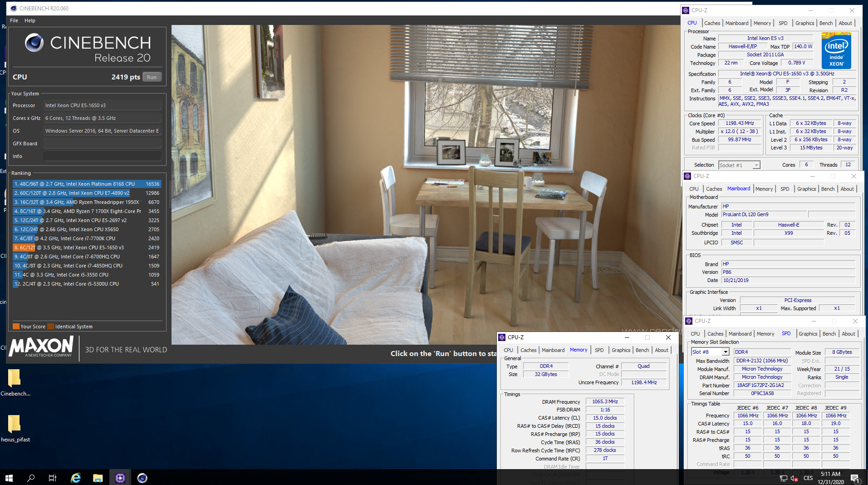The width and height of the screenshot is (868, 485).
Task: Click the muted volume tray icon
Action: [794, 478]
